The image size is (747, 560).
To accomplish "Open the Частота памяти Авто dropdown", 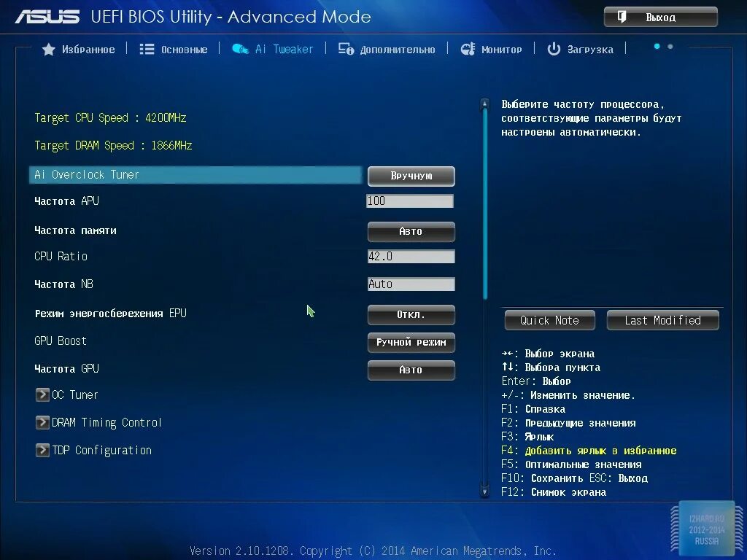I will 411,231.
